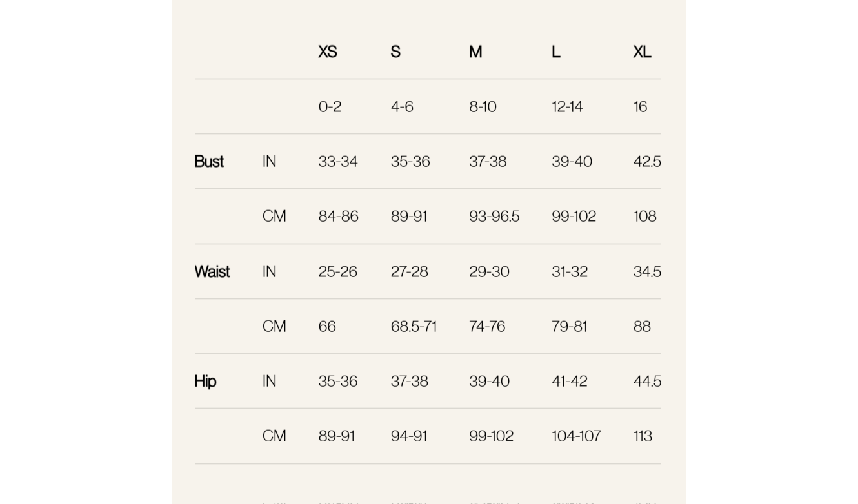Select the 33-34 bust inches value
The width and height of the screenshot is (858, 504).
(x=338, y=162)
